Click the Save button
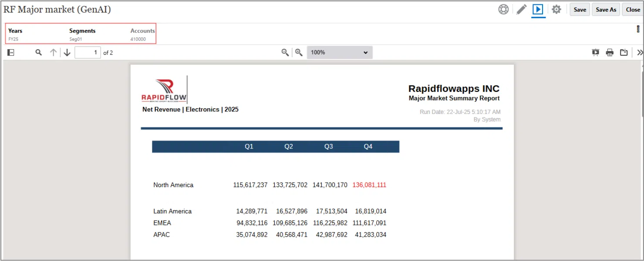The image size is (644, 261). (x=580, y=10)
